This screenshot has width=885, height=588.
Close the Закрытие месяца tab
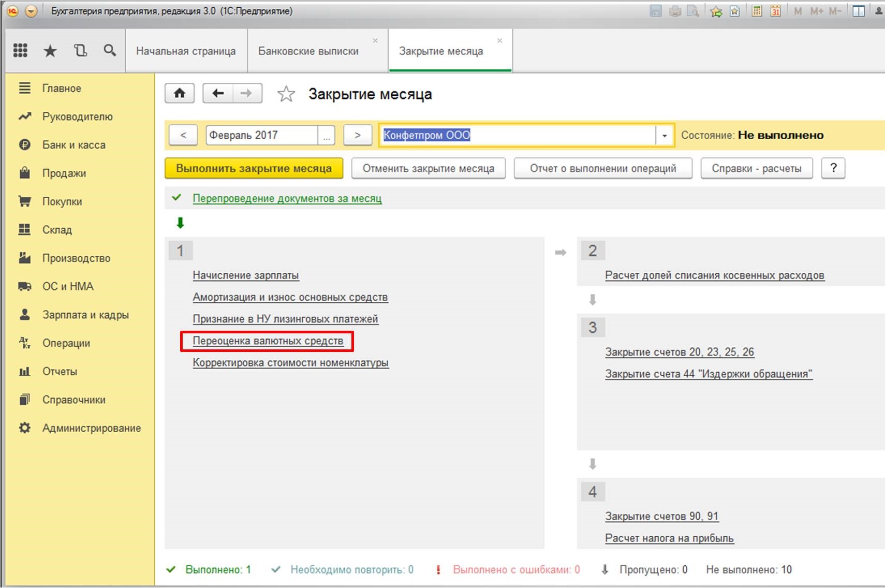[x=499, y=40]
